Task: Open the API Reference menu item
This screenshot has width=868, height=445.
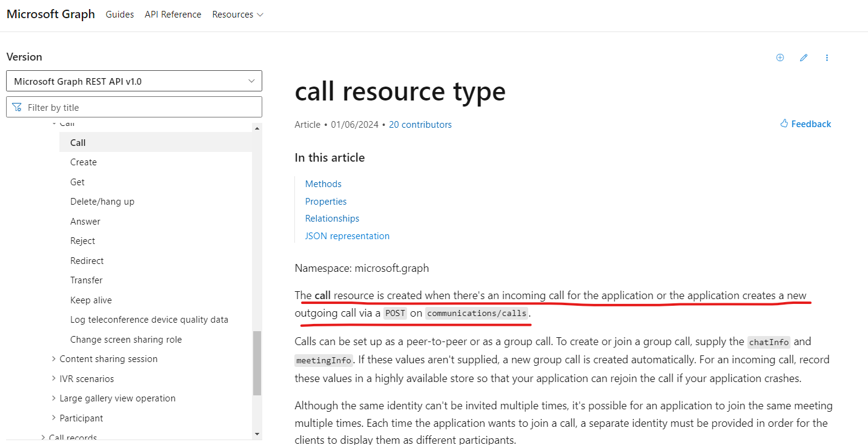Action: click(x=173, y=15)
